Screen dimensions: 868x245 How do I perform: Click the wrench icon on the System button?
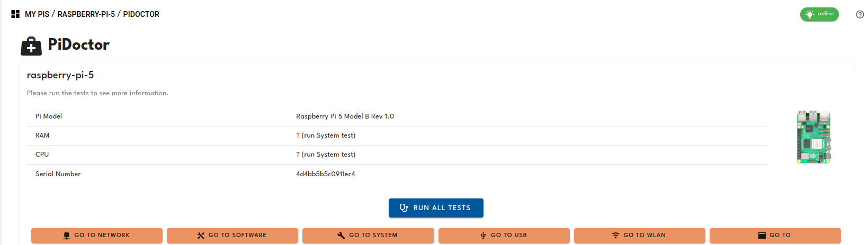tap(341, 235)
